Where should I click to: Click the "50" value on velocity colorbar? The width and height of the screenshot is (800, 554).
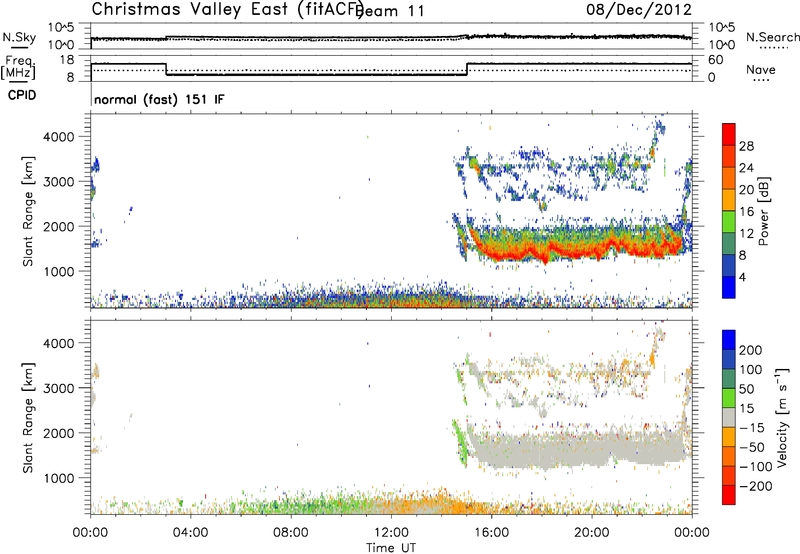pos(746,389)
